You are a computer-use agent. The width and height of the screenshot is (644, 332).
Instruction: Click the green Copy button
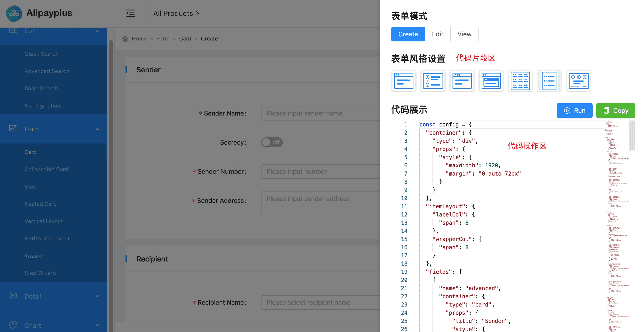tap(615, 111)
